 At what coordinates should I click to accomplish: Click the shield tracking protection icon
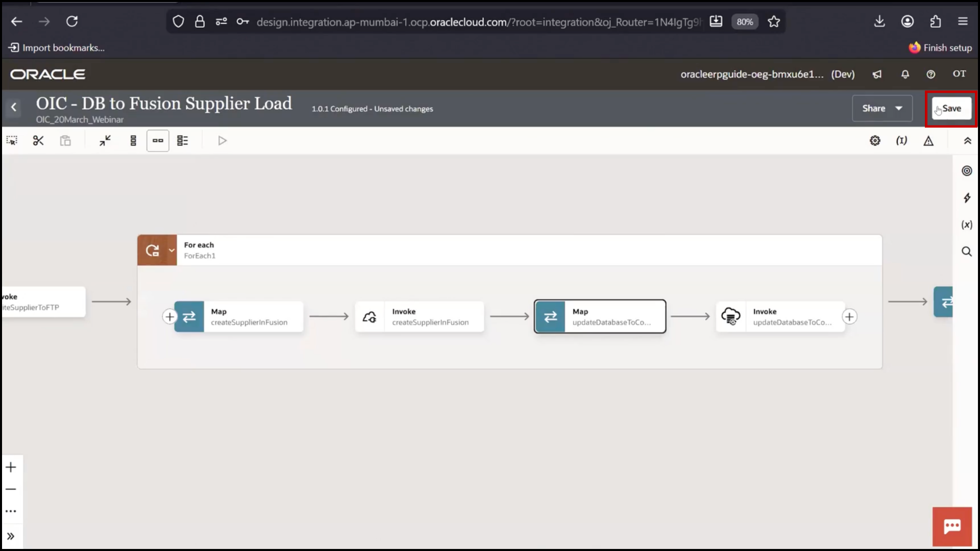(x=178, y=21)
